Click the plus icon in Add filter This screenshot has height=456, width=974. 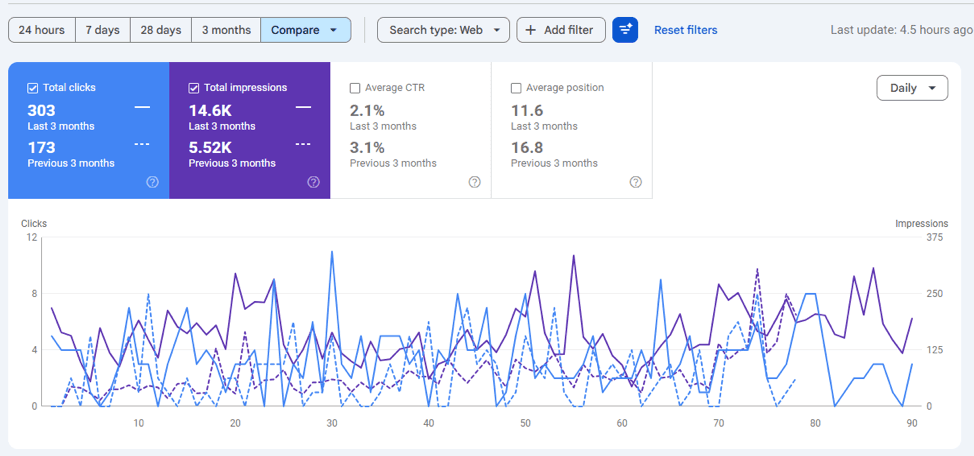coord(530,30)
